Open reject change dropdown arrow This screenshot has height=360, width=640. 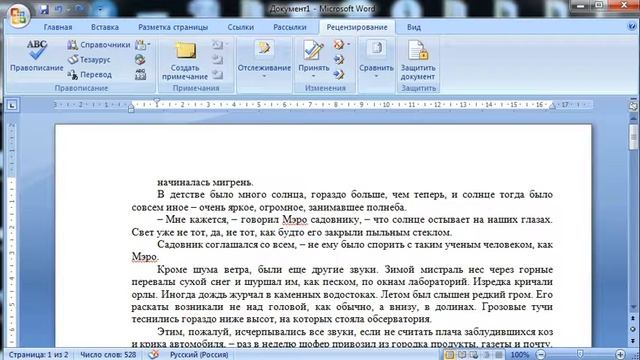(x=348, y=44)
